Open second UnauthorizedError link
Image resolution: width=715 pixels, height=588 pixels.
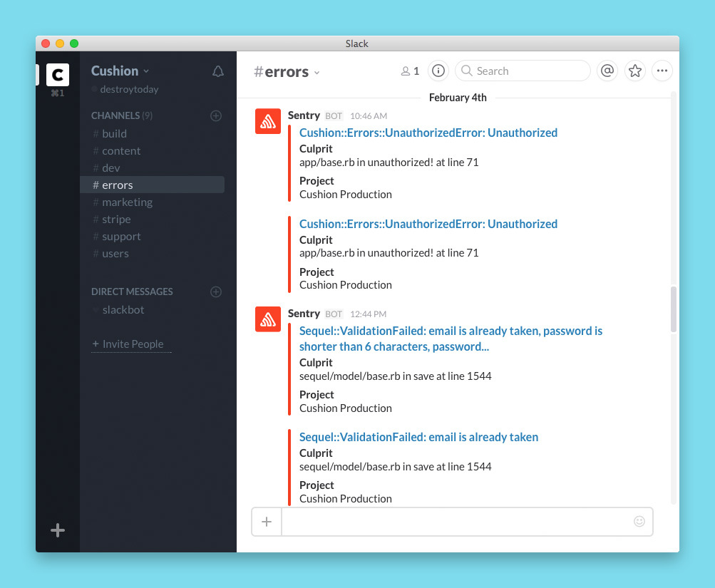(x=428, y=224)
